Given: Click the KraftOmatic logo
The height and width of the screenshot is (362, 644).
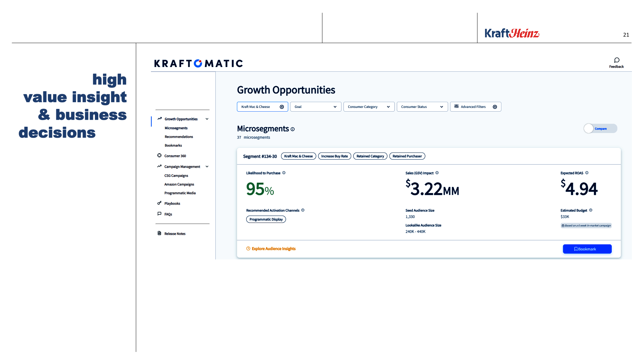Looking at the screenshot, I should [x=199, y=63].
